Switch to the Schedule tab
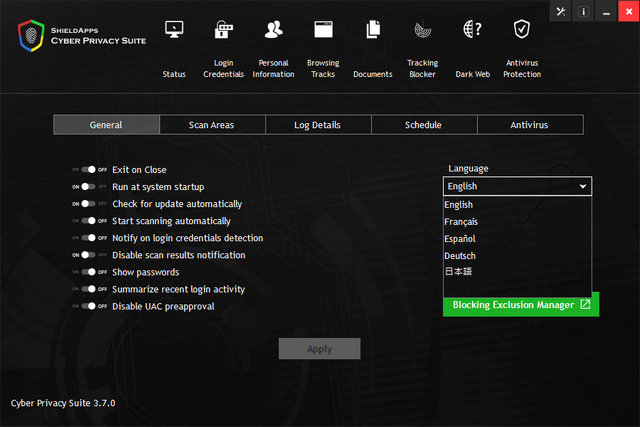Screen dimensions: 640x427 click(423, 125)
